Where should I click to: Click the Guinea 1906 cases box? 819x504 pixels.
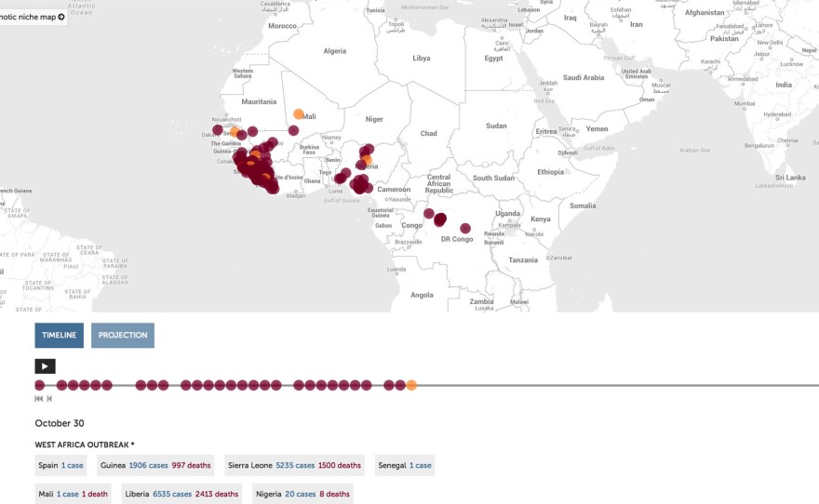click(x=155, y=465)
